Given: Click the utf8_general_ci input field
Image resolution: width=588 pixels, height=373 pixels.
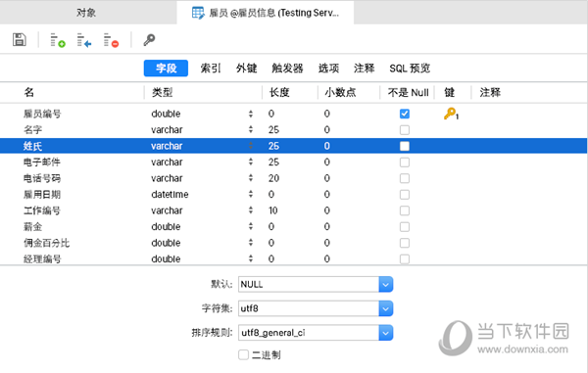Looking at the screenshot, I should click(309, 333).
